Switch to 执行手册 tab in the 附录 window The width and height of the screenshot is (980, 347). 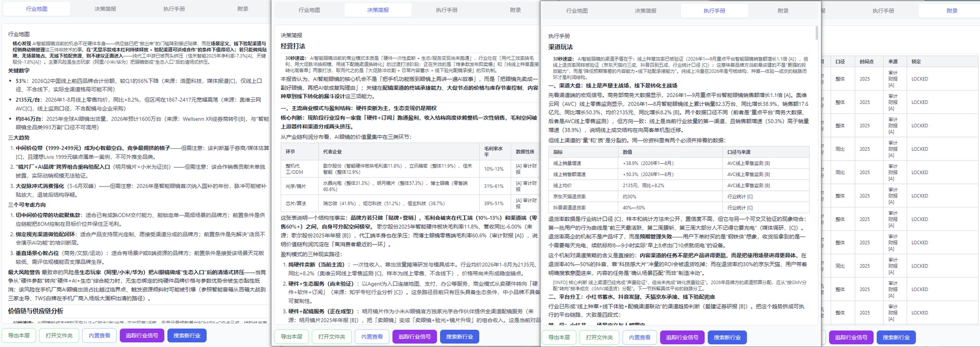pyautogui.click(x=883, y=11)
